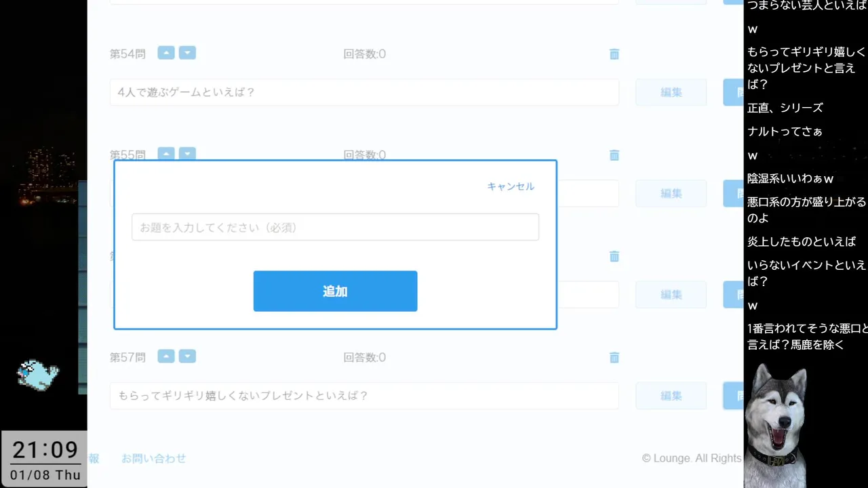Screen dimensions: 868x488
Task: Click the trash icon in the row between 第55問 and 第57問
Action: [614, 256]
